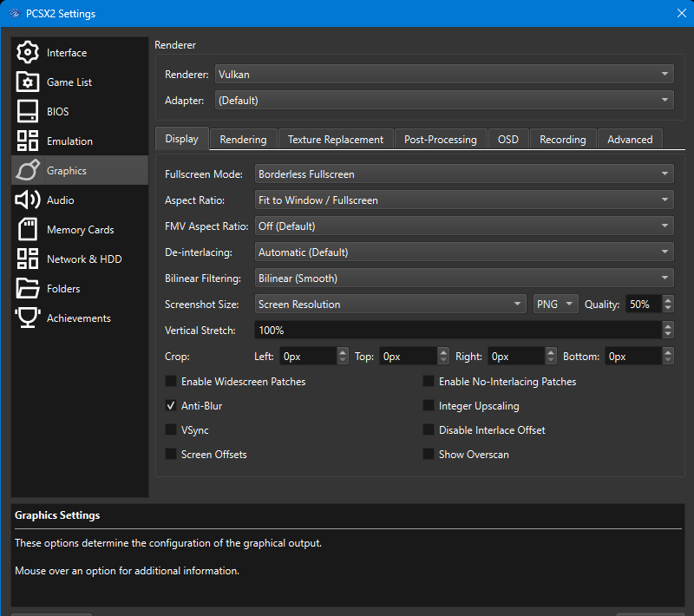Switch to the Display tab

coord(182,139)
